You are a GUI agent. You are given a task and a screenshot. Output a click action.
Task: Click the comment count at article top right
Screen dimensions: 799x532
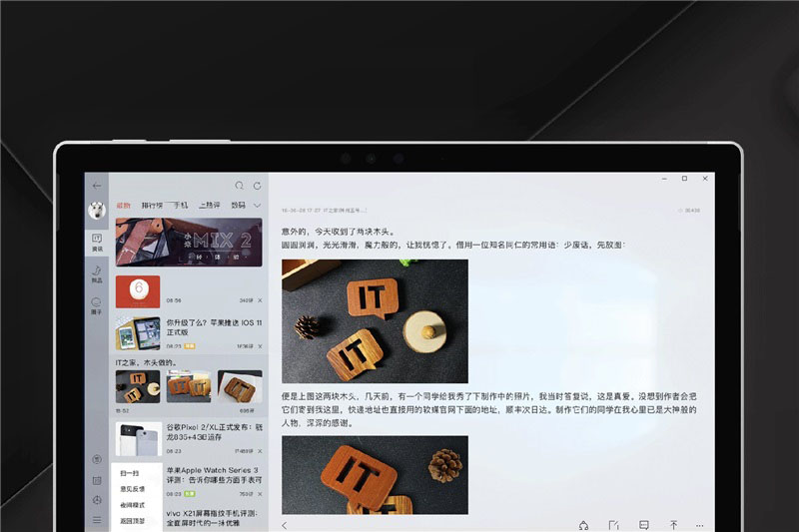pyautogui.click(x=689, y=211)
